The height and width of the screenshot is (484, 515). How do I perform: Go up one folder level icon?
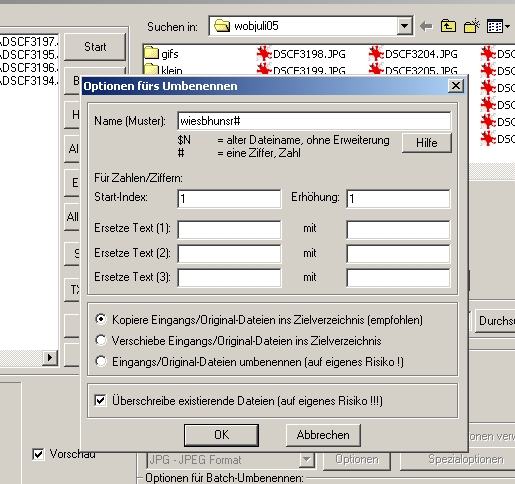coord(448,26)
